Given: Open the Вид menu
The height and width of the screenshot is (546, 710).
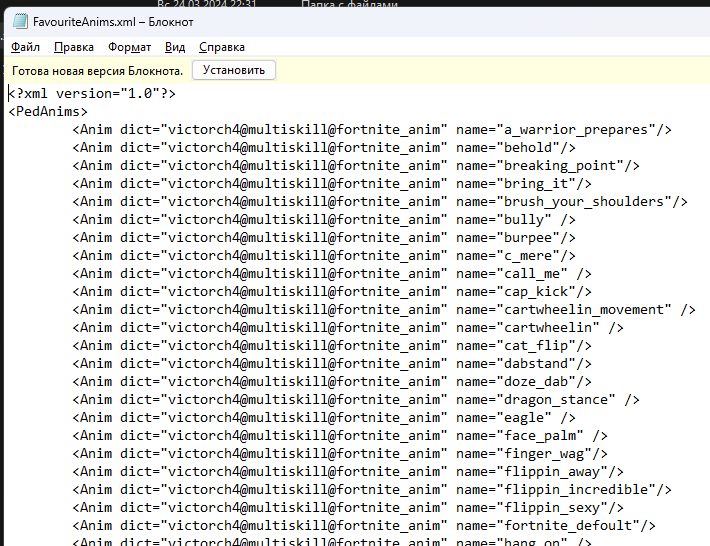Looking at the screenshot, I should (x=175, y=47).
